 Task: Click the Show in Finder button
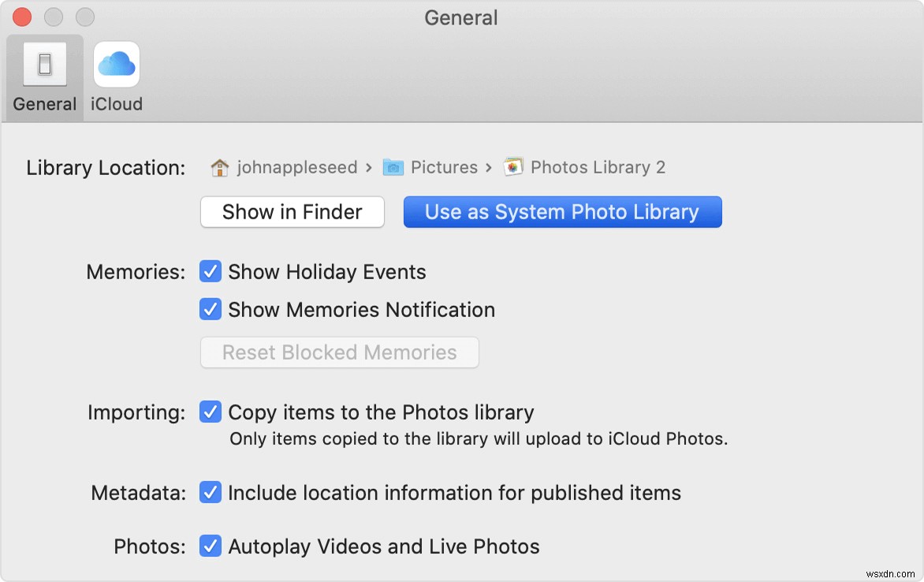pyautogui.click(x=292, y=211)
